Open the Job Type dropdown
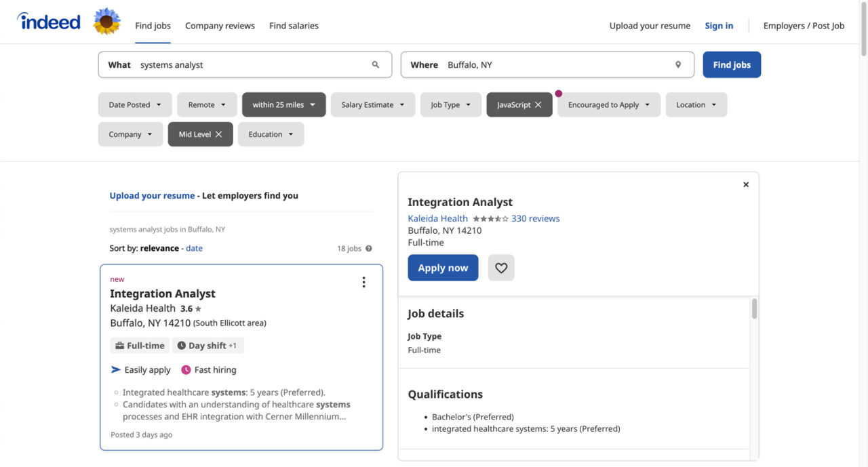This screenshot has width=868, height=467. pos(450,104)
